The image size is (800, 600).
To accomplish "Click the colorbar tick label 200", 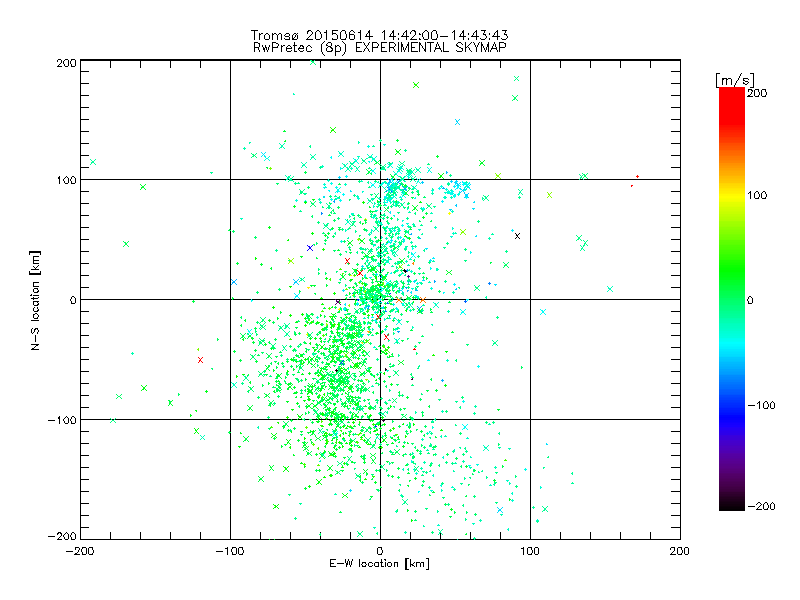I will 757,93.
